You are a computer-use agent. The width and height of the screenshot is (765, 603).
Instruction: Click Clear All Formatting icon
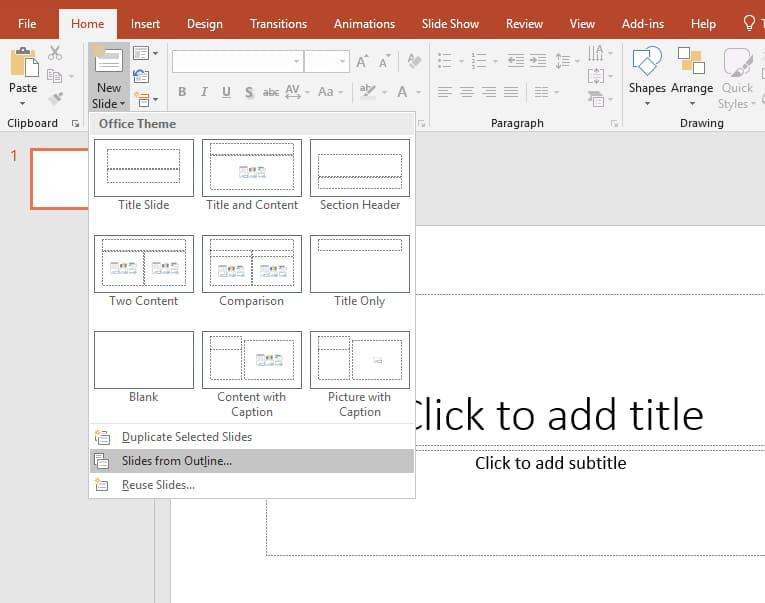click(x=414, y=61)
